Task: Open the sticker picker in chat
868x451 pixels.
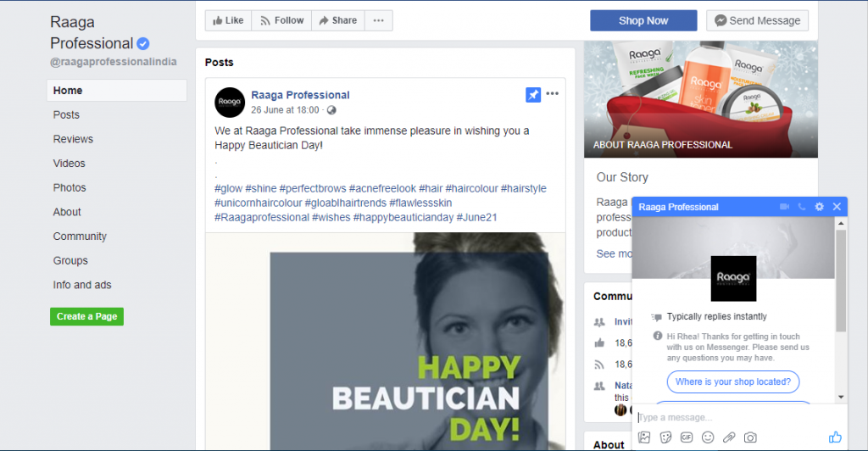Action: point(666,437)
